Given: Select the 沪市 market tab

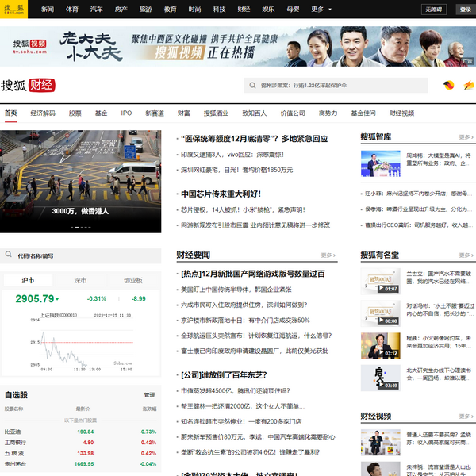Looking at the screenshot, I should click(29, 280).
